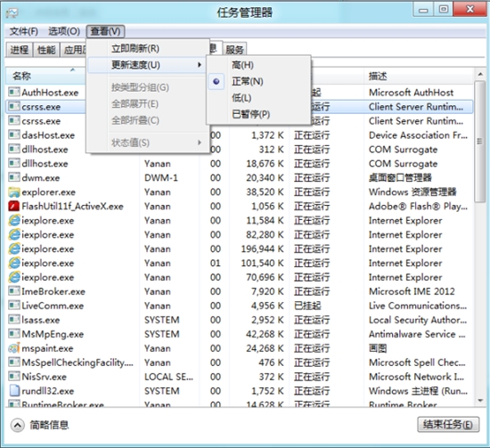Click the IE icon beside 82,280 K row

13,234
